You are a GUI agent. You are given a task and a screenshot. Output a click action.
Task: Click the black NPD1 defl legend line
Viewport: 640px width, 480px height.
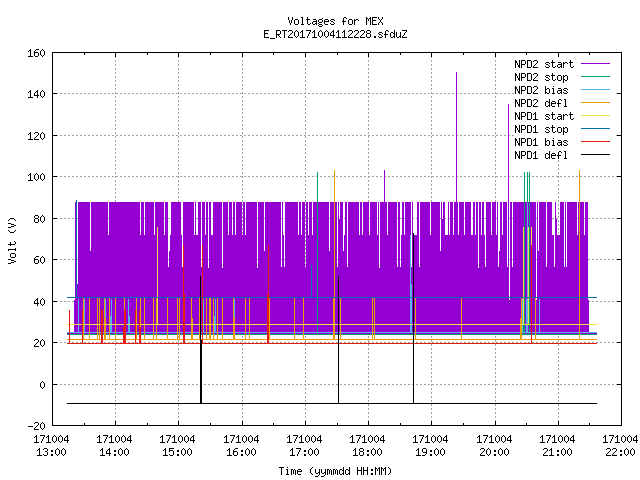(596, 155)
